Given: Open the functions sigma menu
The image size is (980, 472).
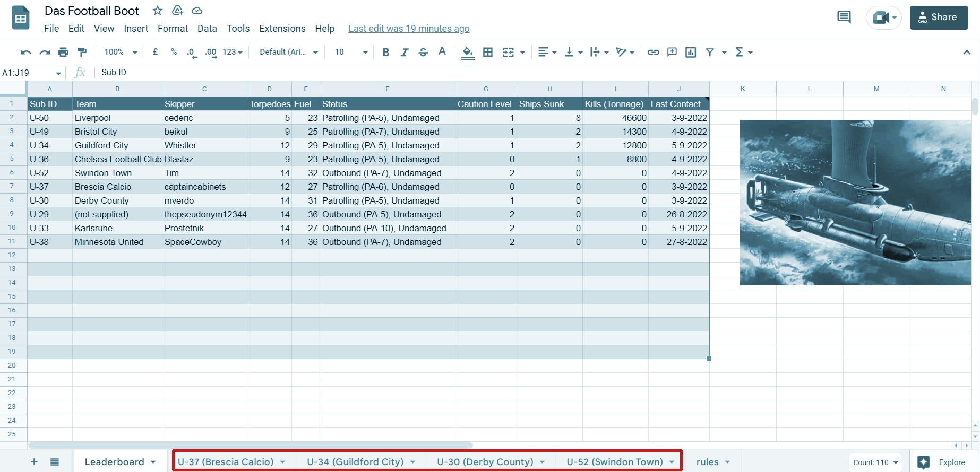Looking at the screenshot, I should click(x=744, y=52).
